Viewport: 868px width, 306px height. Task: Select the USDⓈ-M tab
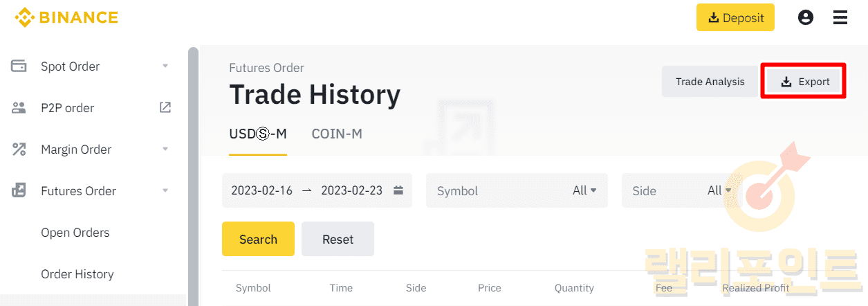(x=258, y=134)
